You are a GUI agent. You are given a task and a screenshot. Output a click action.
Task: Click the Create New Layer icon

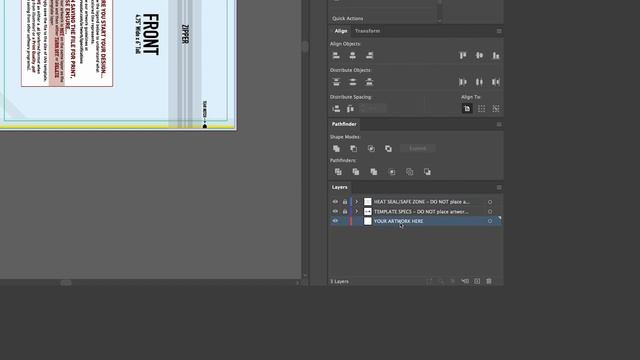pos(477,281)
